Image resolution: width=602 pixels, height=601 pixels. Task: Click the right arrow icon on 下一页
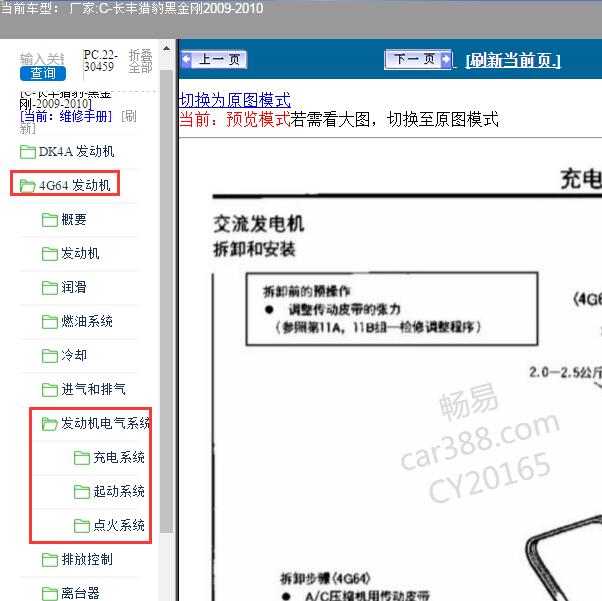(446, 60)
